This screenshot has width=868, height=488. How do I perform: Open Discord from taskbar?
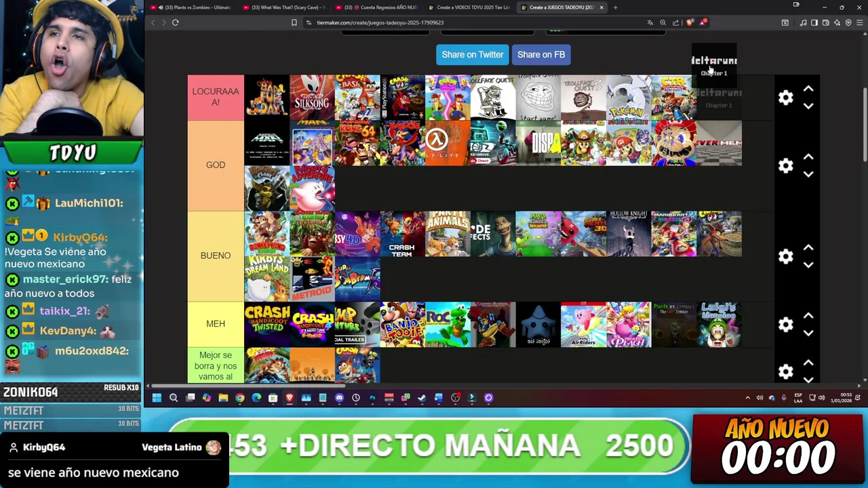[x=339, y=398]
